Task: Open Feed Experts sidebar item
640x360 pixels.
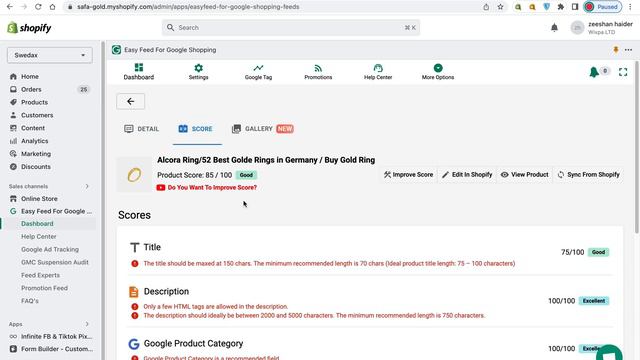Action: point(40,276)
